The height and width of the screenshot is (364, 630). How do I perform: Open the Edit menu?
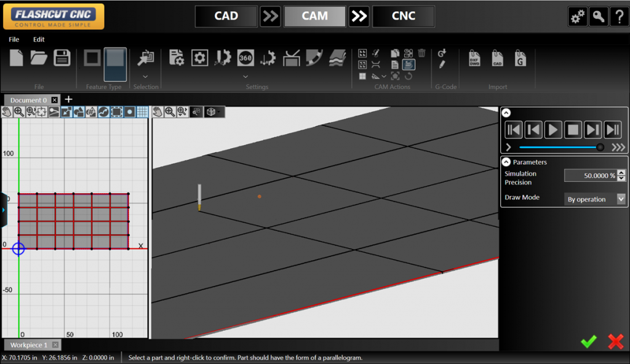pyautogui.click(x=39, y=39)
